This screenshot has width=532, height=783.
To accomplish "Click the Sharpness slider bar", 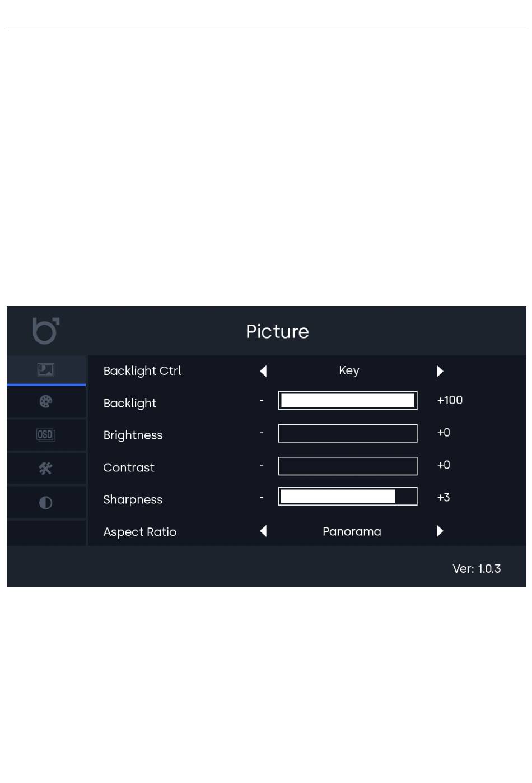I will (348, 496).
